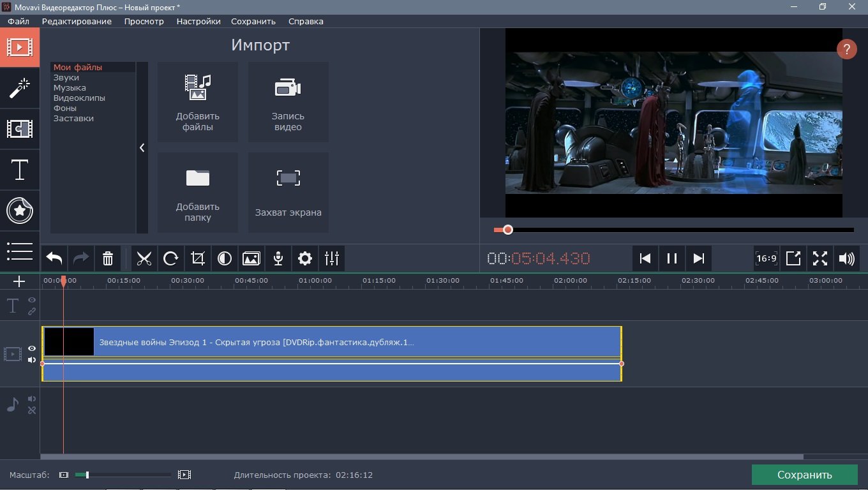
Task: Click the green Сохранить button
Action: [x=804, y=475]
